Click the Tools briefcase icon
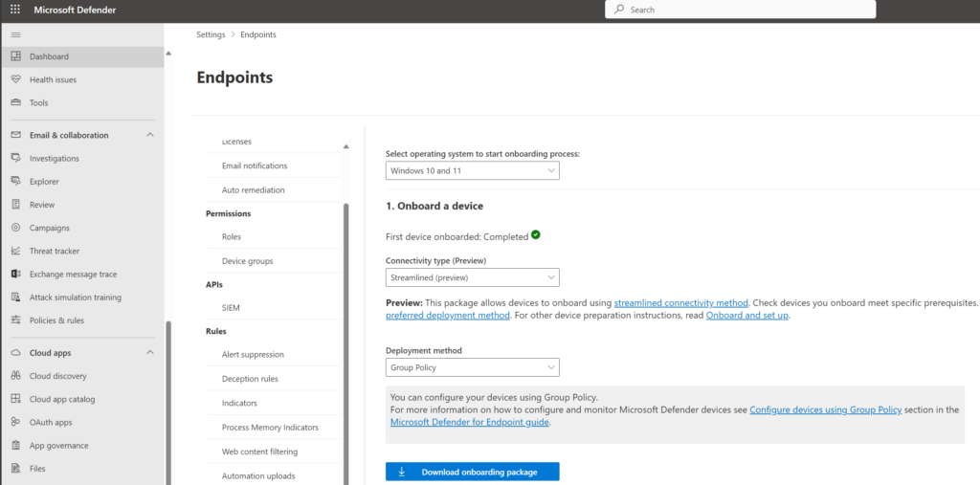The image size is (980, 485). 16,102
